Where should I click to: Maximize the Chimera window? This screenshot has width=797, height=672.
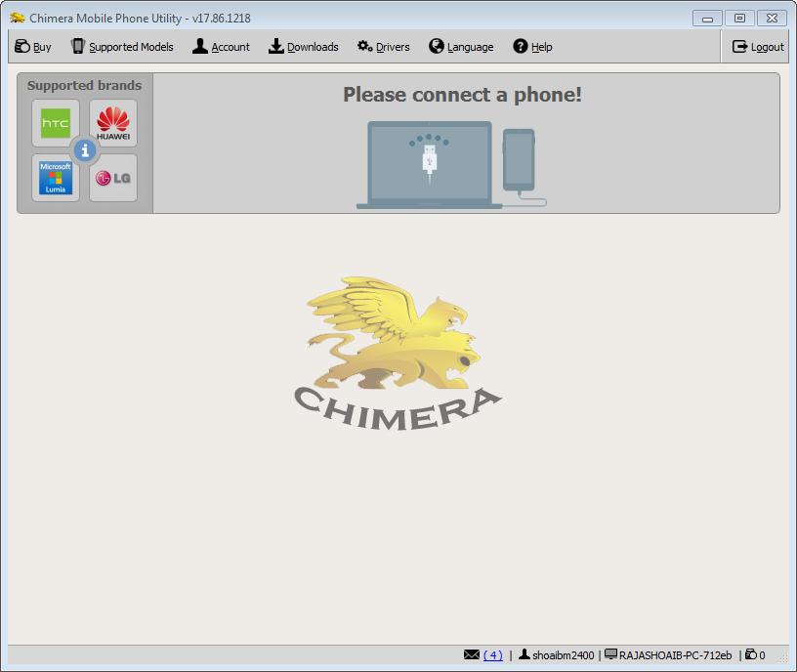739,19
